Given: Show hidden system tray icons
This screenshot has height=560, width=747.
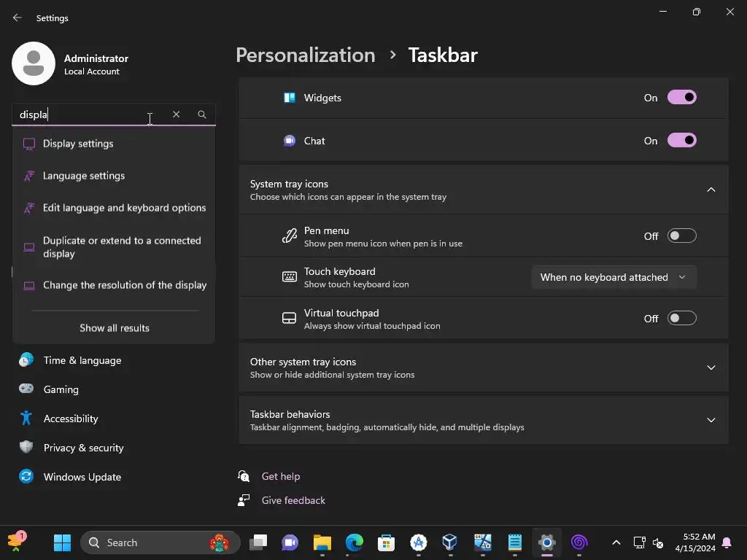Looking at the screenshot, I should tap(616, 542).
